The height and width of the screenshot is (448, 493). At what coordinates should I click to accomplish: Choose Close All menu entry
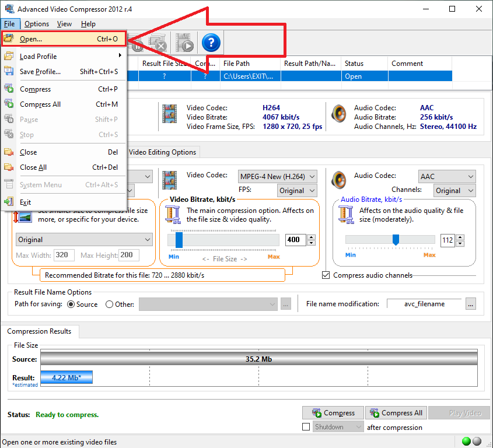pyautogui.click(x=64, y=167)
